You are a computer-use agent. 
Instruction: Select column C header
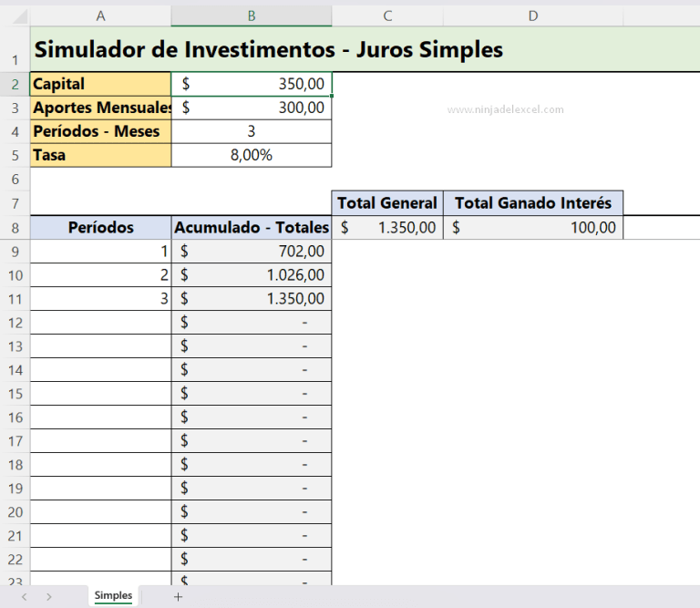click(387, 16)
